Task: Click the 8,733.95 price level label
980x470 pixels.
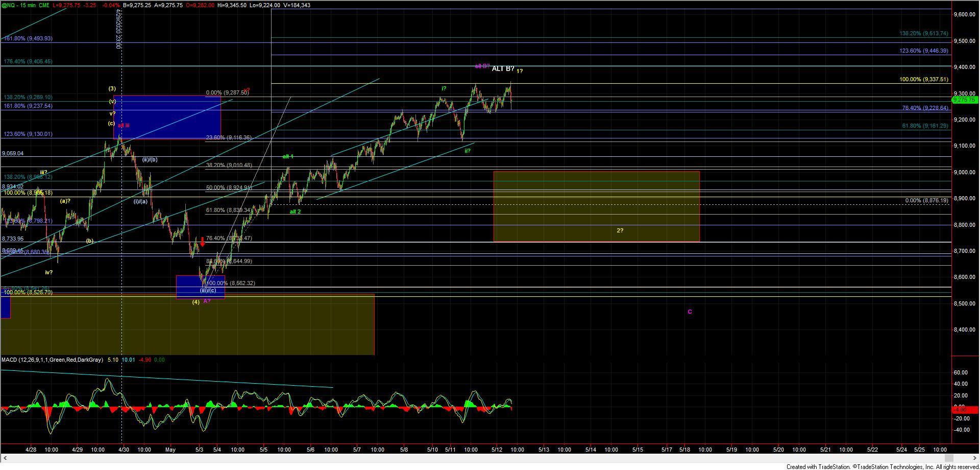Action: [x=13, y=239]
